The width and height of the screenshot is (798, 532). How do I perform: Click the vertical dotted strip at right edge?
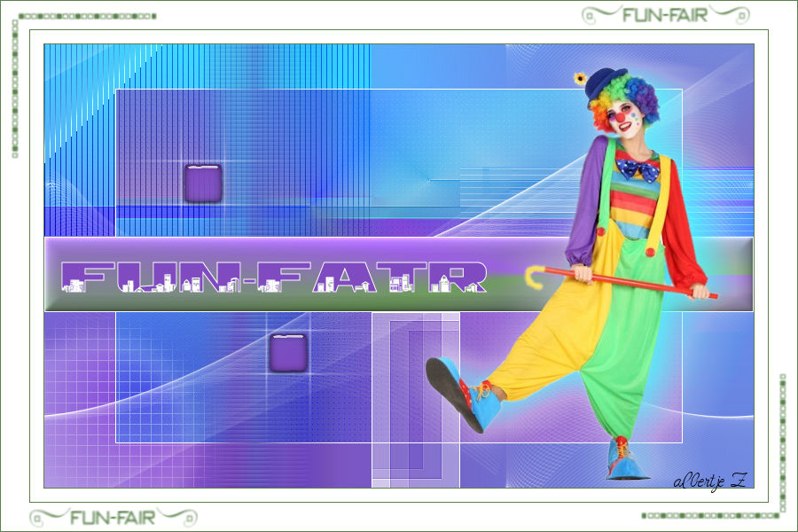782,442
